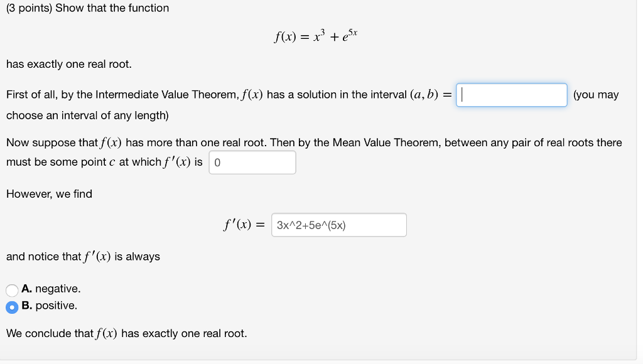Click the "However, we find" text
The height and width of the screenshot is (364, 643).
click(x=48, y=194)
